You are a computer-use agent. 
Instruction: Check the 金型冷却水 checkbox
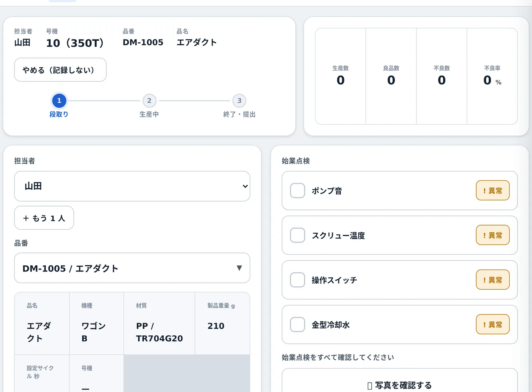click(298, 325)
